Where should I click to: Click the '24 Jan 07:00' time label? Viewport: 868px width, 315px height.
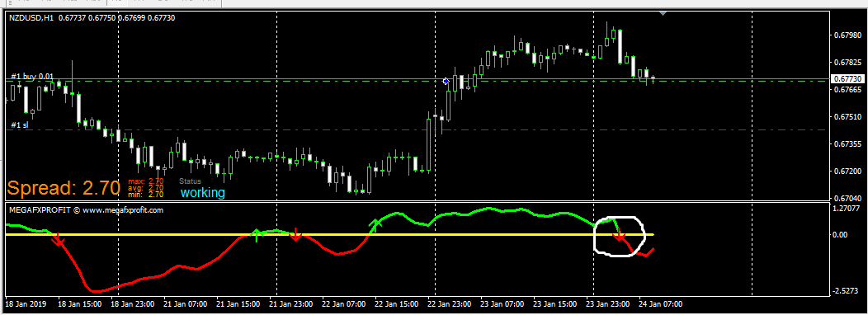click(660, 304)
